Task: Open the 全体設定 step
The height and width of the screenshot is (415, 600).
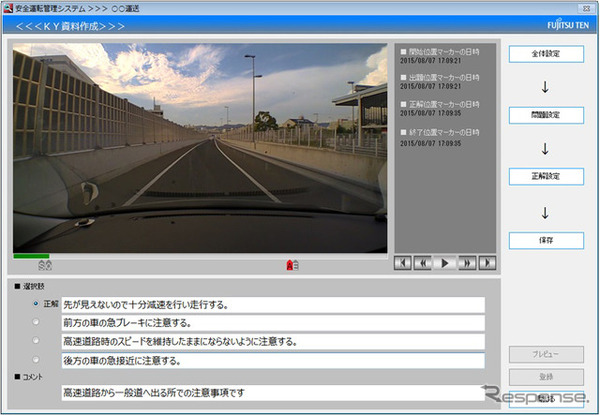Action: point(546,54)
